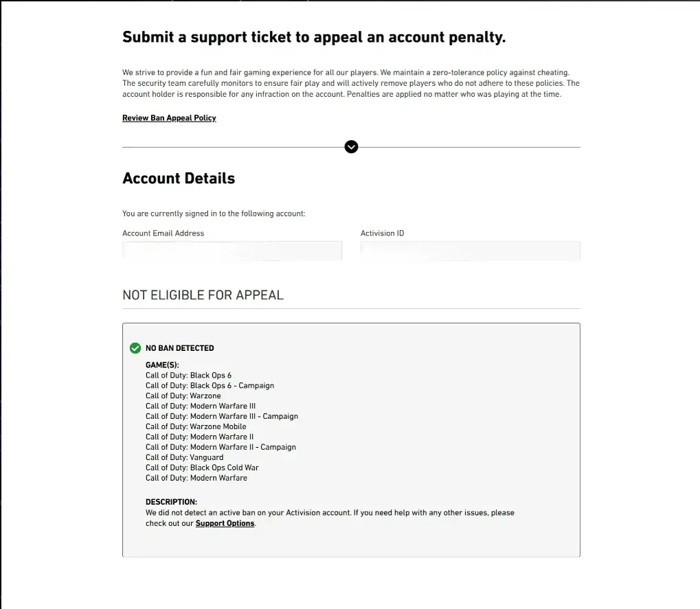Click the support ticket page title

(314, 37)
